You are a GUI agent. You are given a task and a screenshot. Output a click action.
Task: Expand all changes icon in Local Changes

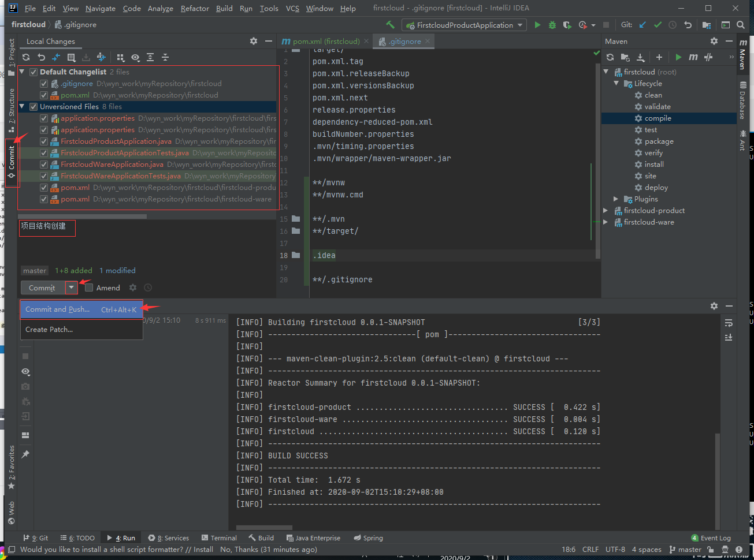click(x=150, y=57)
